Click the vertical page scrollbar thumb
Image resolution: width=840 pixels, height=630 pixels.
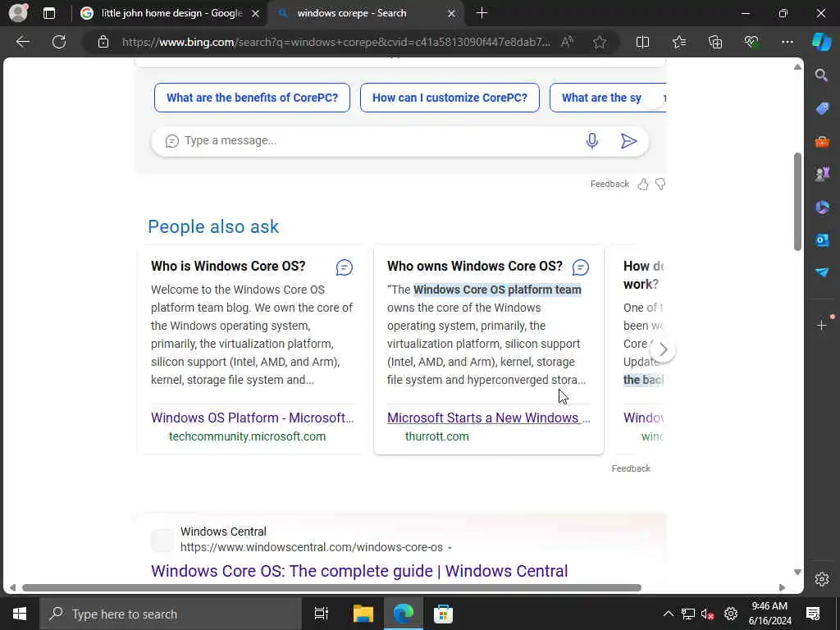coord(797,202)
